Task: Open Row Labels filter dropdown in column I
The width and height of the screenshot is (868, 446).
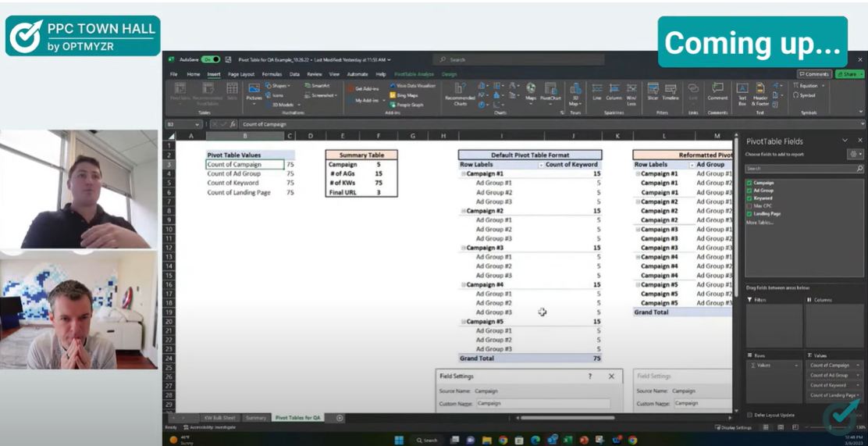Action: (541, 165)
